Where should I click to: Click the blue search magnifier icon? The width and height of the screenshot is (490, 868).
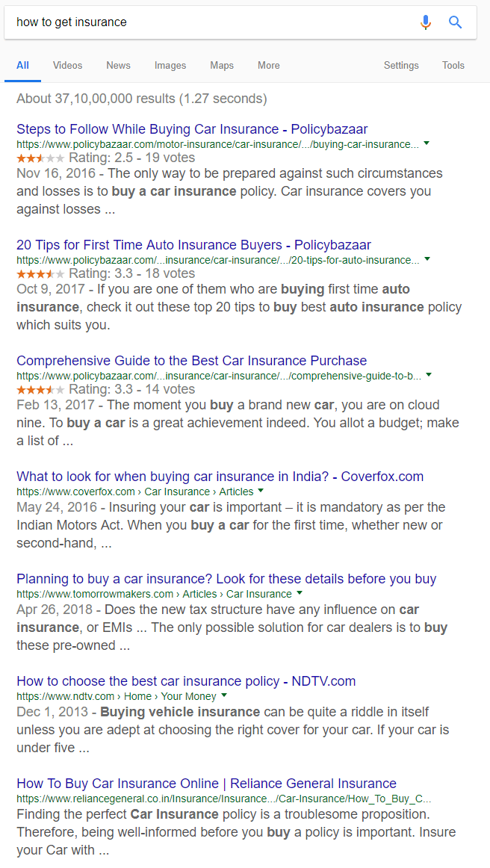pos(455,22)
